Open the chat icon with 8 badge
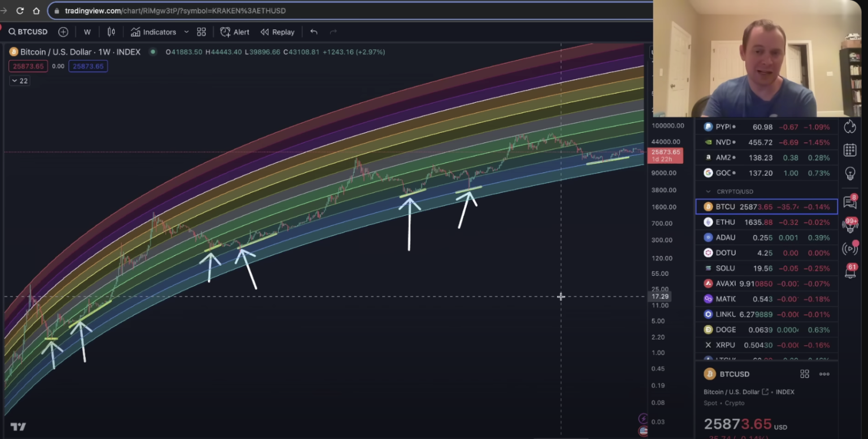 (850, 202)
